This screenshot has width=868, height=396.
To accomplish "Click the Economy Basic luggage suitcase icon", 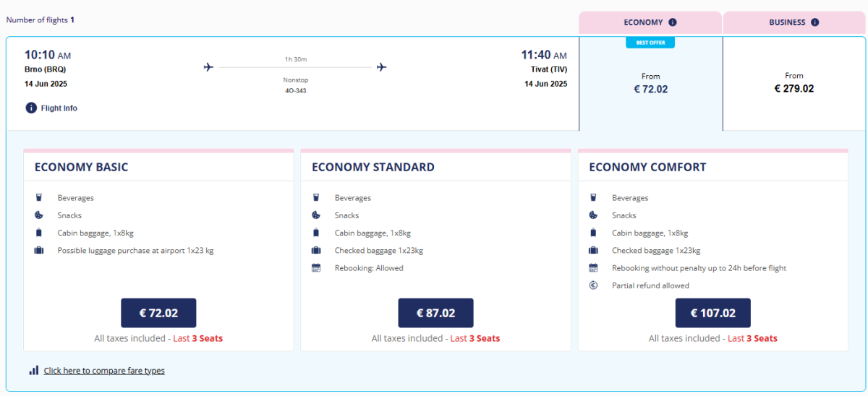I will pyautogui.click(x=38, y=251).
